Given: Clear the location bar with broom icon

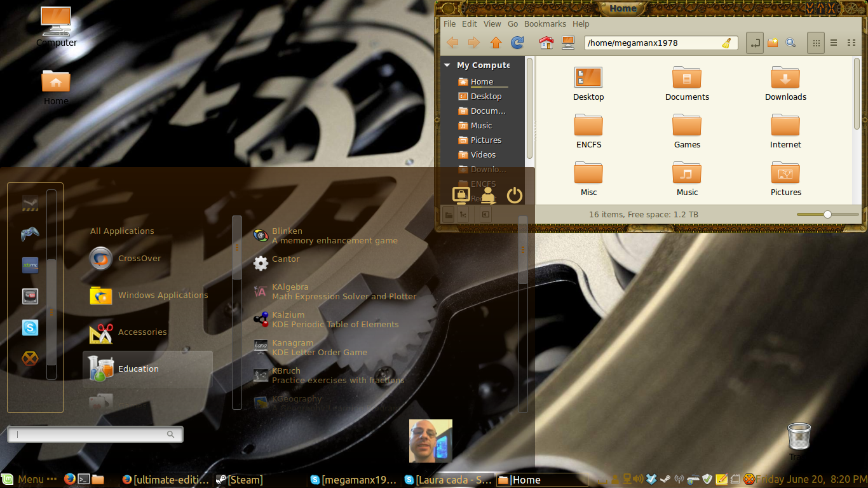Looking at the screenshot, I should pos(726,43).
